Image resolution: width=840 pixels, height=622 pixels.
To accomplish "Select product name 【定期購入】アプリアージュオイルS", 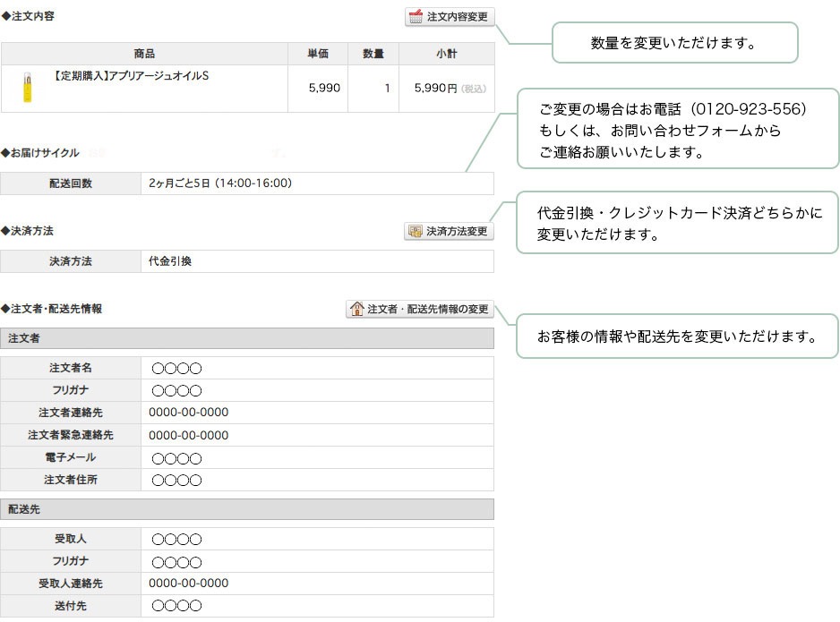I will (x=131, y=76).
